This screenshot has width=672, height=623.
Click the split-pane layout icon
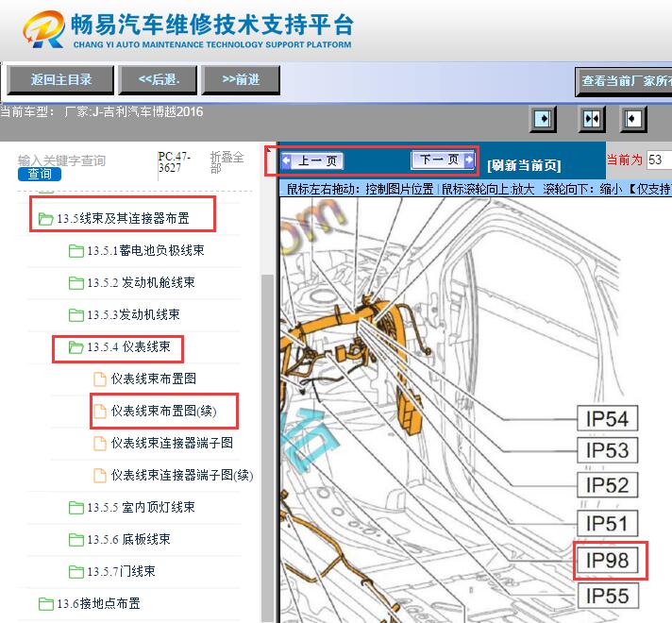592,118
